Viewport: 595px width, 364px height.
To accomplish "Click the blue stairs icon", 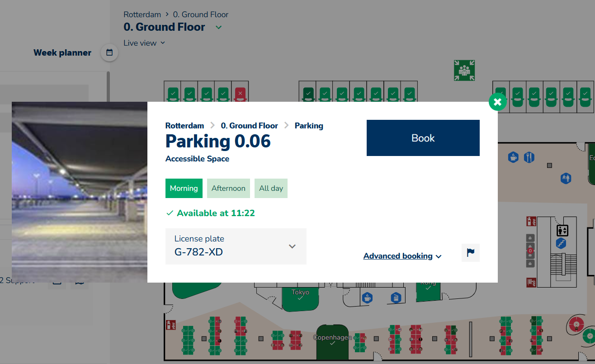I will [x=561, y=243].
